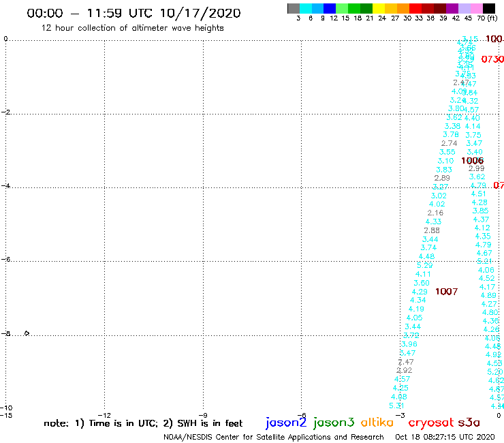This screenshot has height=443, width=504.
Task: Click the gray wave height value '2.88'
Action: [432, 230]
